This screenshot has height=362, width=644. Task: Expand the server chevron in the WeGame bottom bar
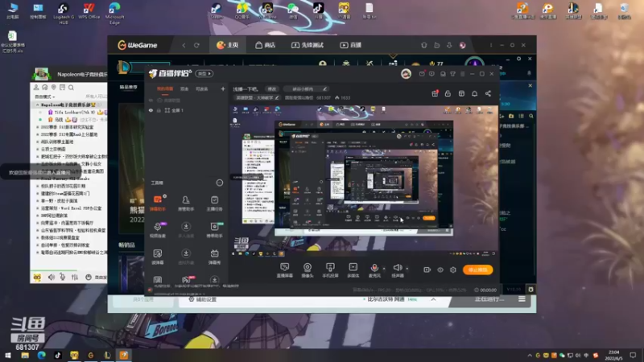point(433,299)
